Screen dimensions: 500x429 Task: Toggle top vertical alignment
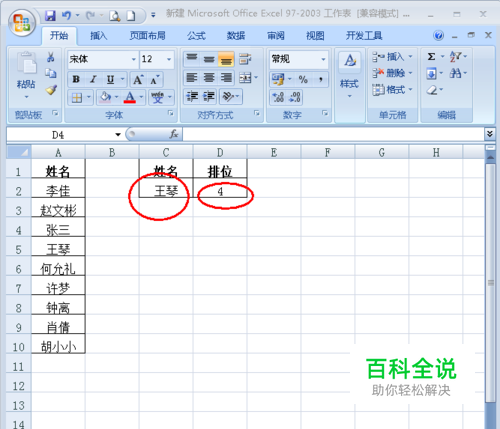(x=192, y=59)
